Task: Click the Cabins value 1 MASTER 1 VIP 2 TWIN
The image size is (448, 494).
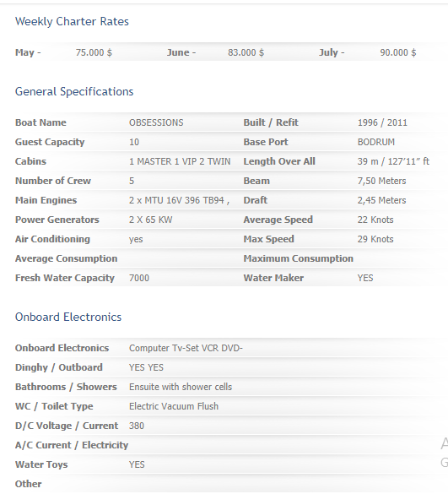Action: [180, 161]
